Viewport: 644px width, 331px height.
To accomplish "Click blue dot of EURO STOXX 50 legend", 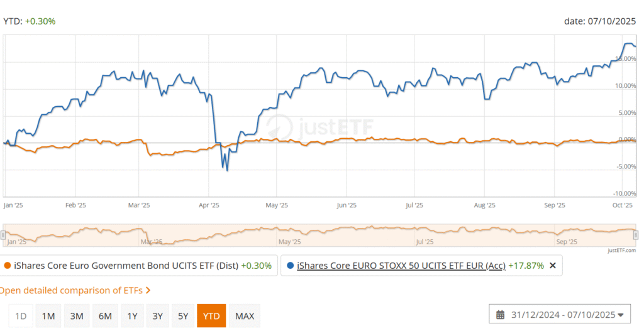I will point(290,266).
